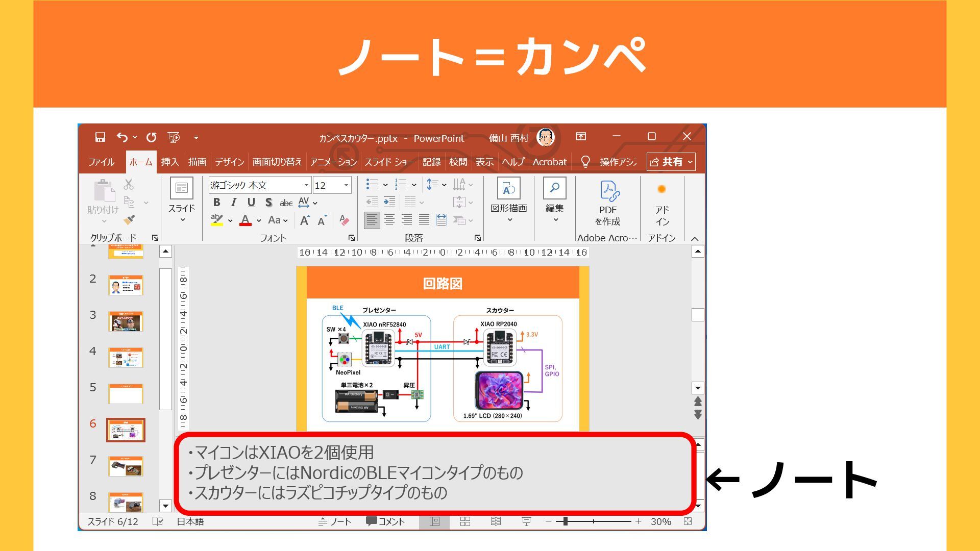Screen dimensions: 980x551
Task: Select slide 7 thumbnail
Action: point(126,466)
